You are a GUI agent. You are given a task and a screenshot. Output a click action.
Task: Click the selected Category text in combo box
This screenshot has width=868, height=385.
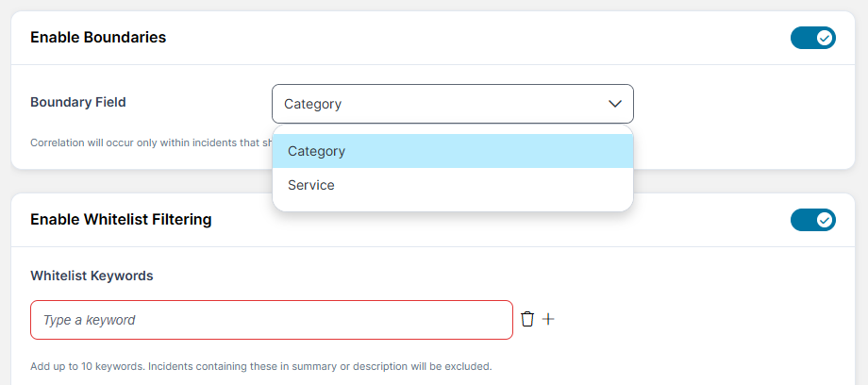click(312, 104)
